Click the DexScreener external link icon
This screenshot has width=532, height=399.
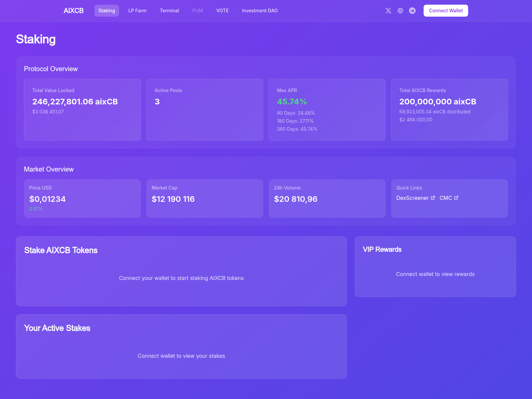click(x=433, y=198)
